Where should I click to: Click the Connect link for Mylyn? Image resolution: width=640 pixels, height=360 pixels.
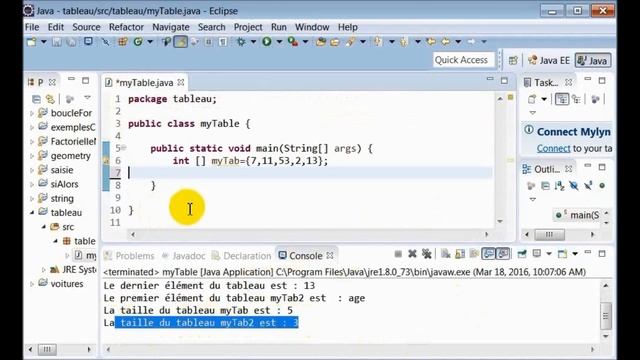pos(553,148)
